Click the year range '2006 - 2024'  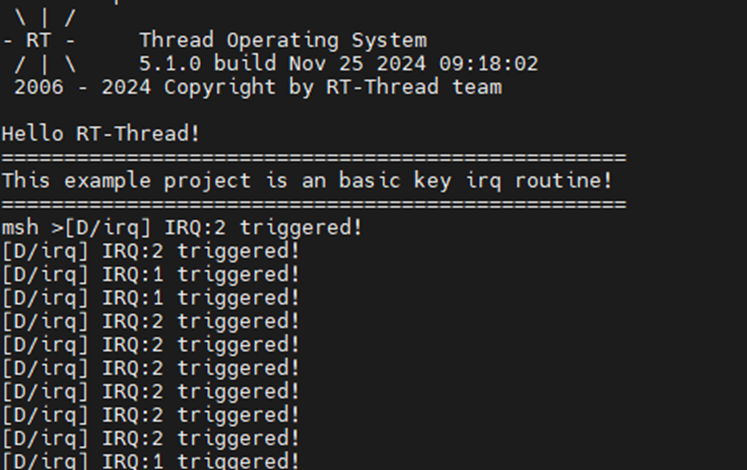coord(83,88)
